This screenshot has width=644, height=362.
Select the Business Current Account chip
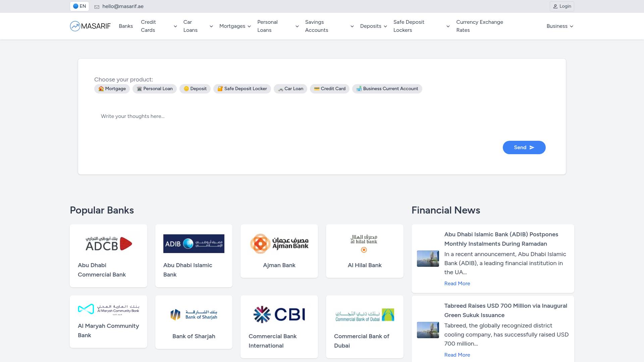pos(387,89)
